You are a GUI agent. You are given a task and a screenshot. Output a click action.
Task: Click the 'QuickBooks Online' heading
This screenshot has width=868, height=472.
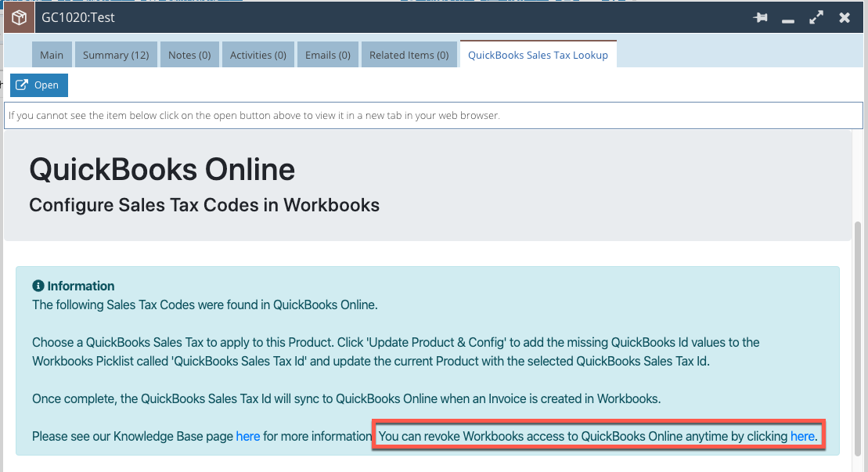[x=162, y=169]
